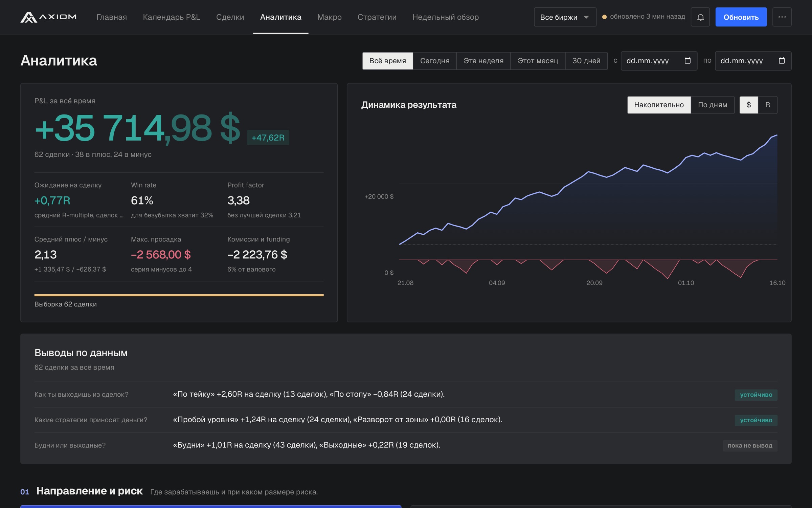Click the 20.09 date label on the chart axis
812x508 pixels.
click(594, 283)
